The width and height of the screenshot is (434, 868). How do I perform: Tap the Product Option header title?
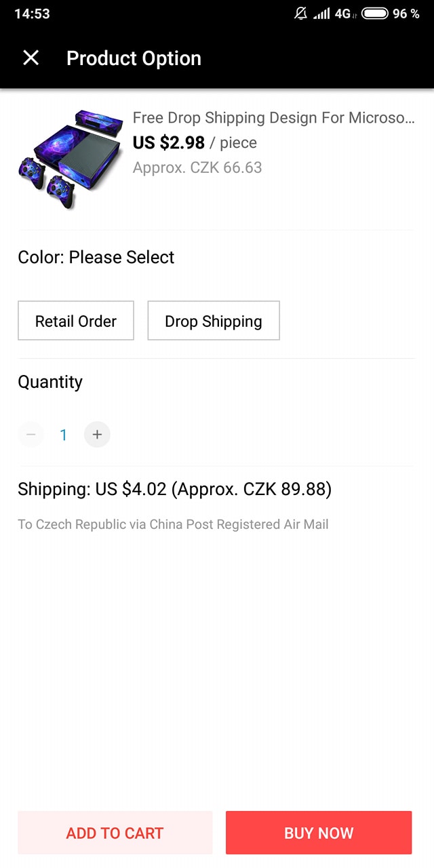pos(134,58)
